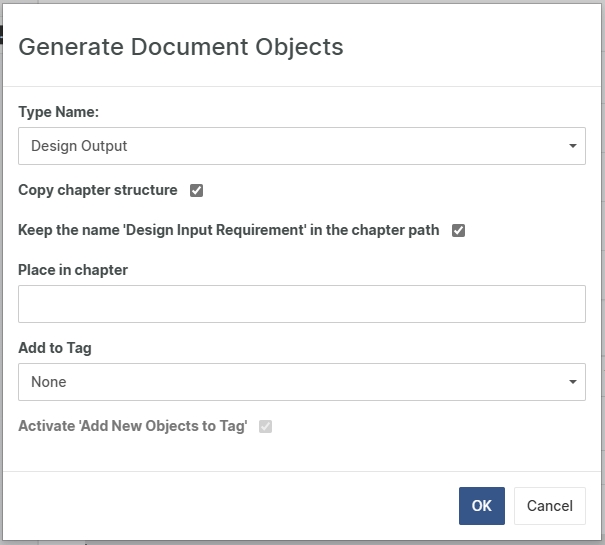Image resolution: width=605 pixels, height=545 pixels.
Task: Click the 'Type Name:' label
Action: 58,112
